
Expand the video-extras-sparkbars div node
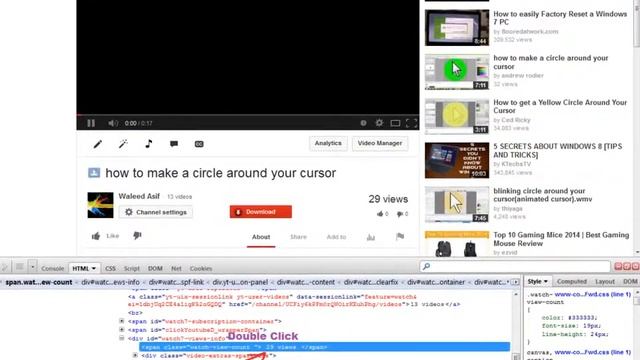[x=135, y=356]
